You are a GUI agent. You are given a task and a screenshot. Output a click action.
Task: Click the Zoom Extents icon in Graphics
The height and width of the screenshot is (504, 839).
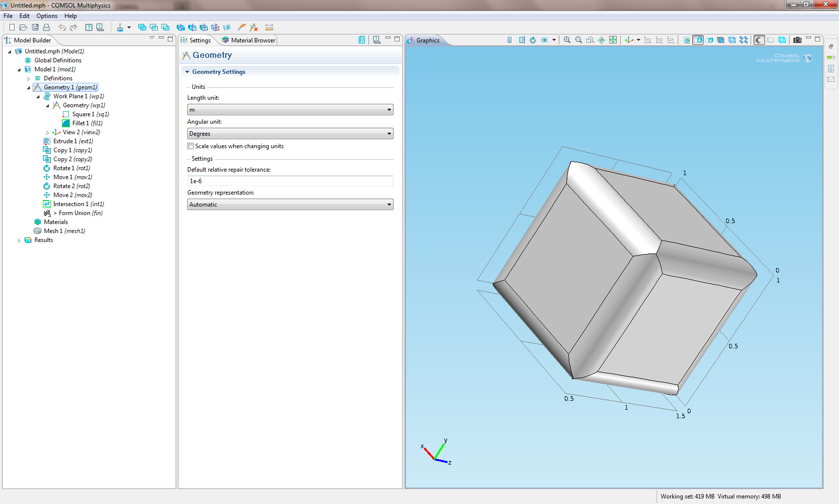[x=613, y=40]
